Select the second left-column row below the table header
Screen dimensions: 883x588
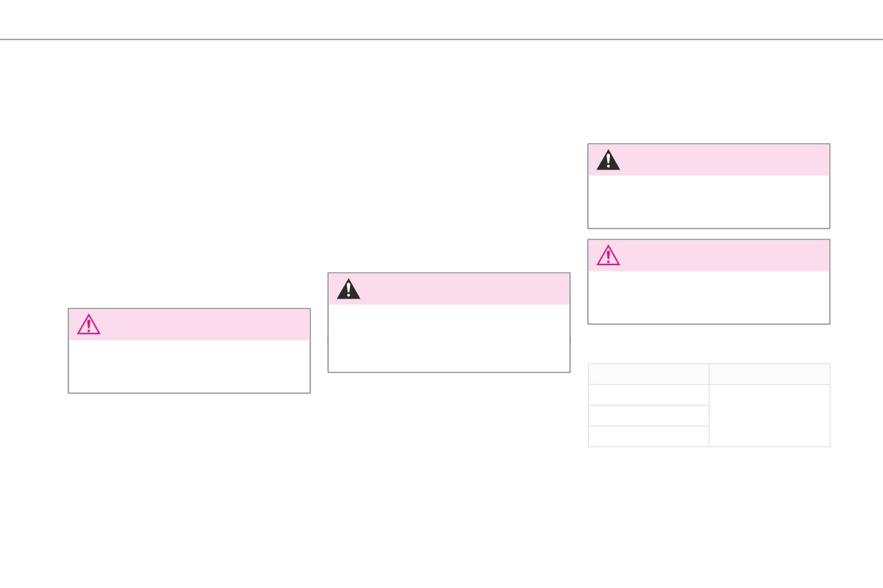click(649, 416)
